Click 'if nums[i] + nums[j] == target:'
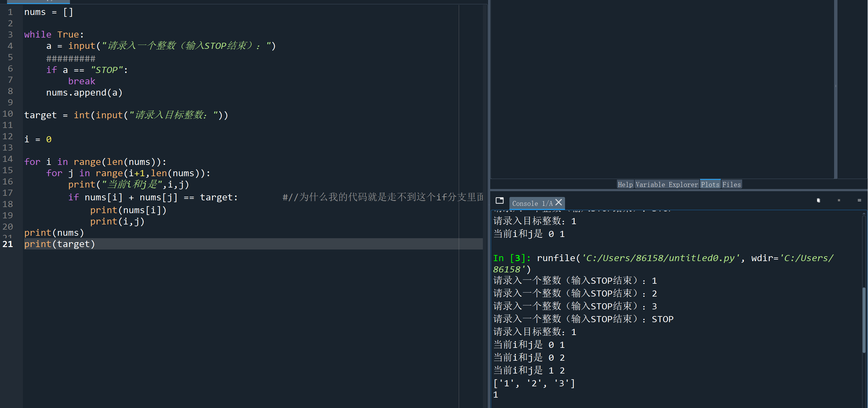Screen dimensions: 868x408 pyautogui.click(x=153, y=197)
